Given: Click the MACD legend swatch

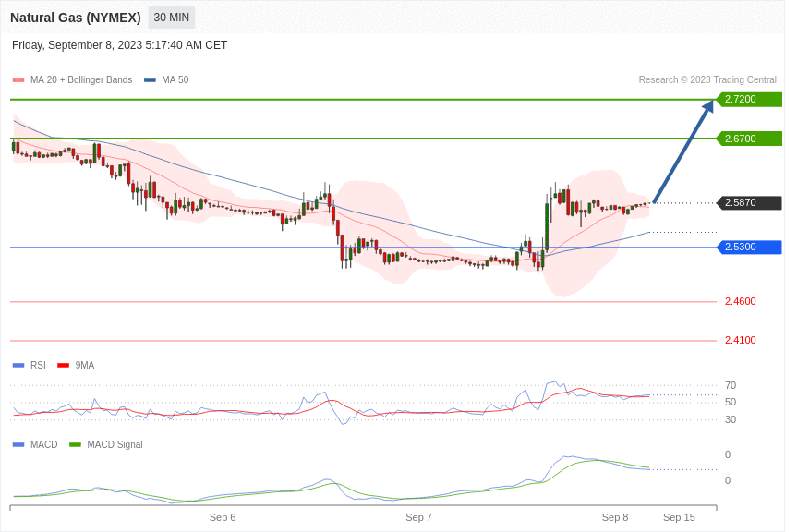Looking at the screenshot, I should (18, 444).
